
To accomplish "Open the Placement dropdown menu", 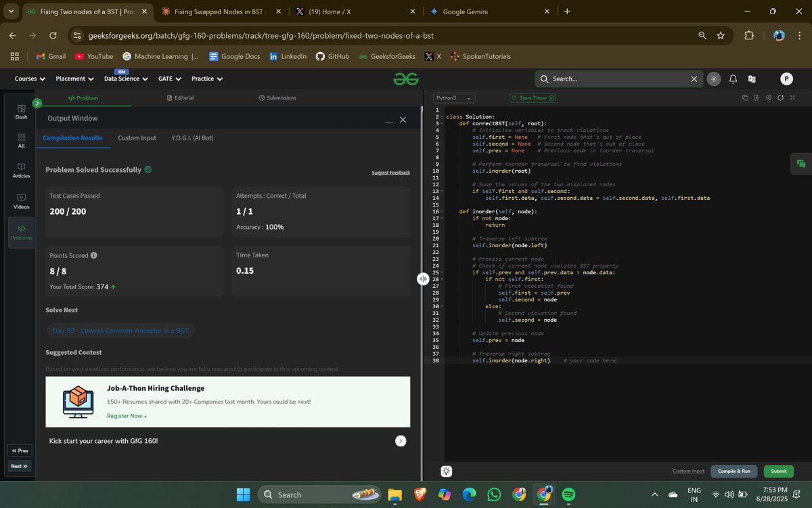I will (74, 79).
